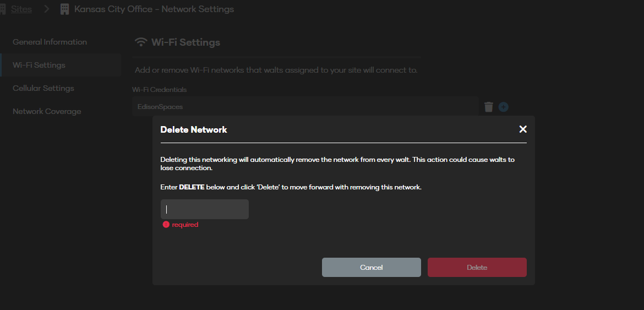Image resolution: width=644 pixels, height=310 pixels.
Task: Add a network with the plus icon
Action: coord(504,107)
